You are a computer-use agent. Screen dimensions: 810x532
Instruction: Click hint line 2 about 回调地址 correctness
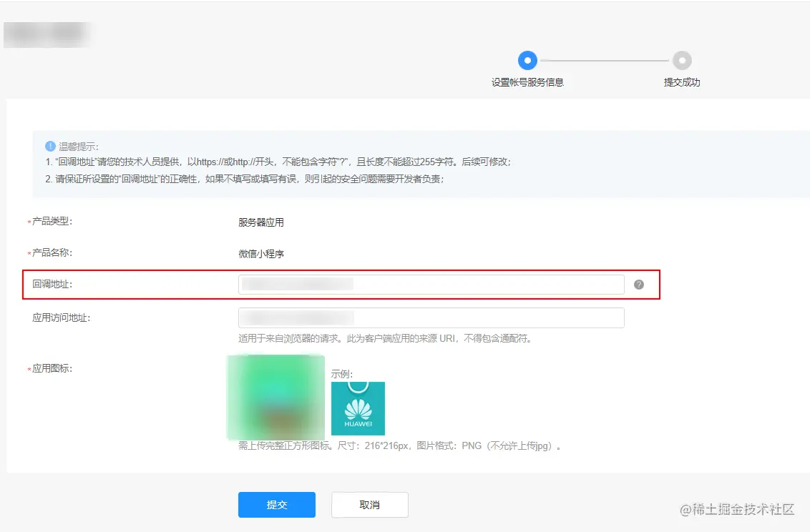pyautogui.click(x=244, y=179)
